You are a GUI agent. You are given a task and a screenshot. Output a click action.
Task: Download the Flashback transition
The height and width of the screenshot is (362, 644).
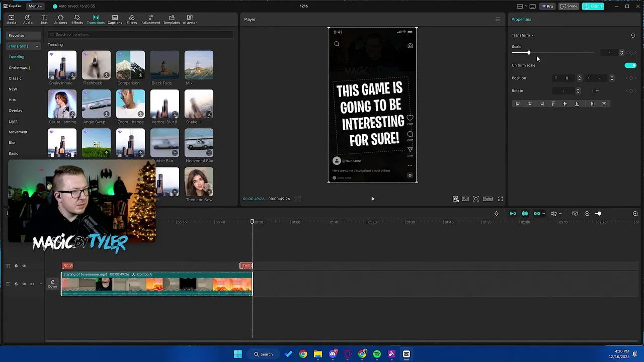point(106,75)
